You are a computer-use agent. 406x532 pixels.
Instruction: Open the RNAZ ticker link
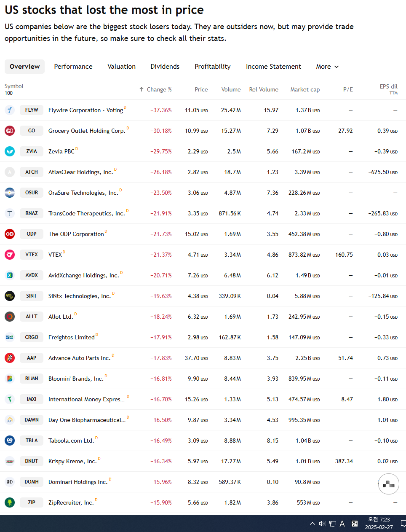click(32, 213)
